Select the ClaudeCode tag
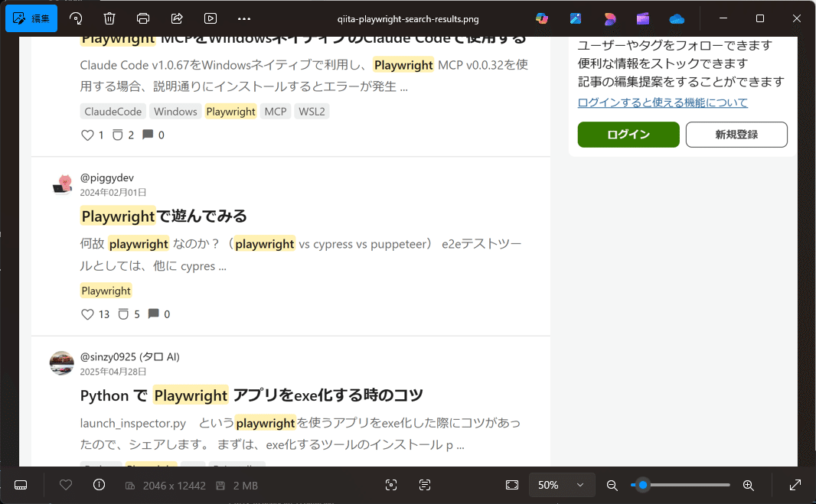816x504 pixels. click(x=113, y=112)
